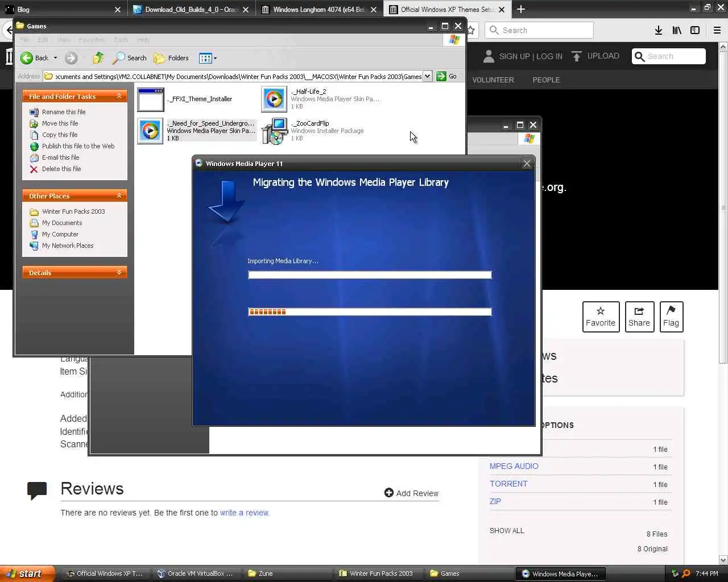Click the Add Review plus button
Screen dimensions: 728x582
[411, 493]
